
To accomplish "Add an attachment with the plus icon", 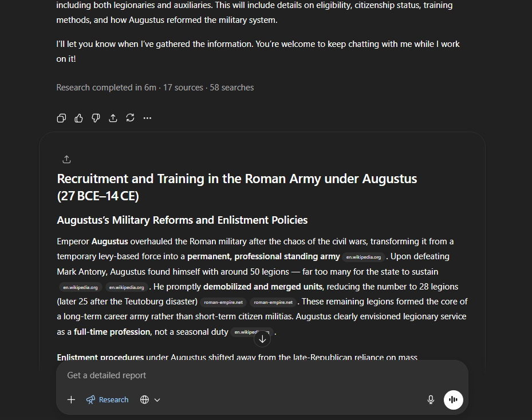I will click(71, 399).
